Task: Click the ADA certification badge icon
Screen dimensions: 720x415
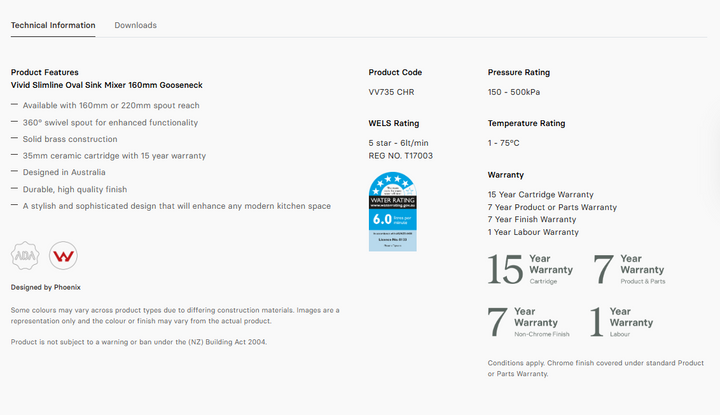Action: [25, 256]
